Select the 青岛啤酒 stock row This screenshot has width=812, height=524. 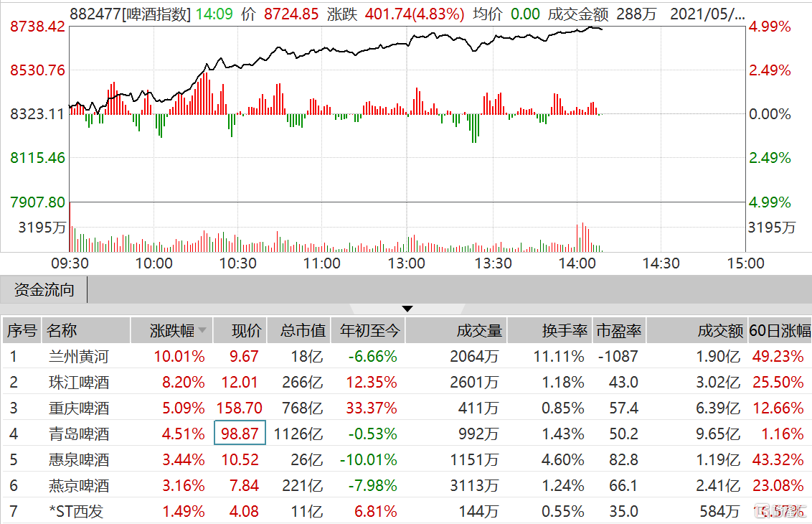(x=406, y=434)
